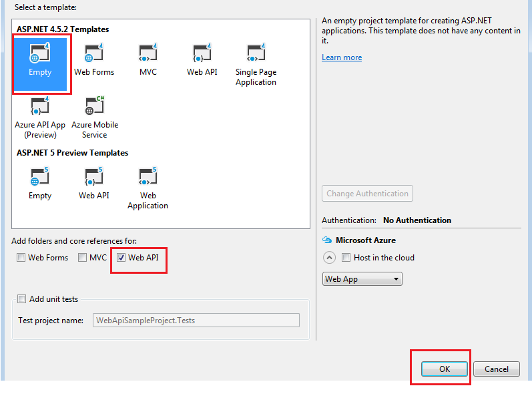Collapse the Microsoft Azure section chevron
This screenshot has height=406, width=532.
(329, 258)
